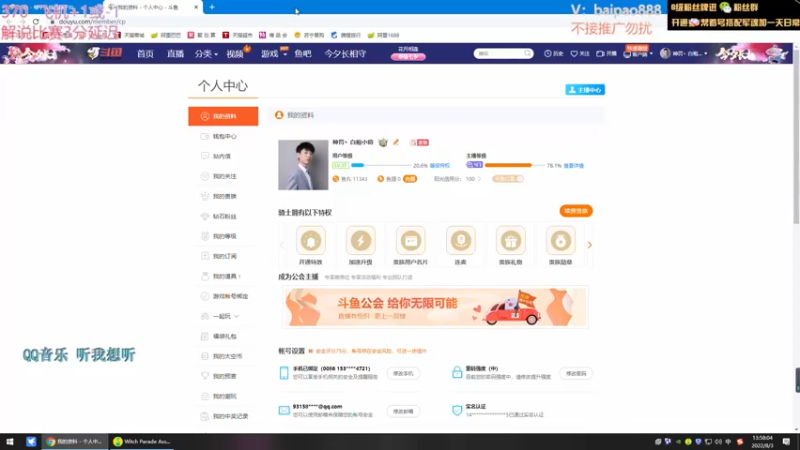Click the 贵族用户名片 card icon

pyautogui.click(x=411, y=240)
